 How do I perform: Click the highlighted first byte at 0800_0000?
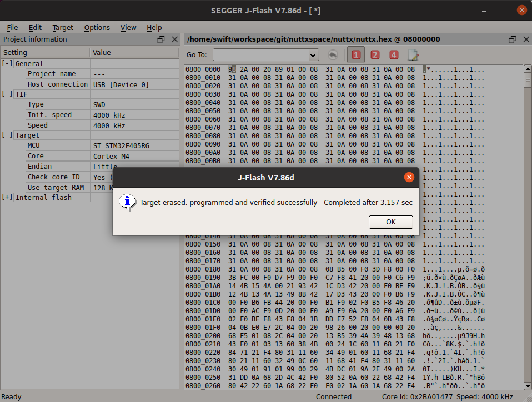tap(232, 69)
